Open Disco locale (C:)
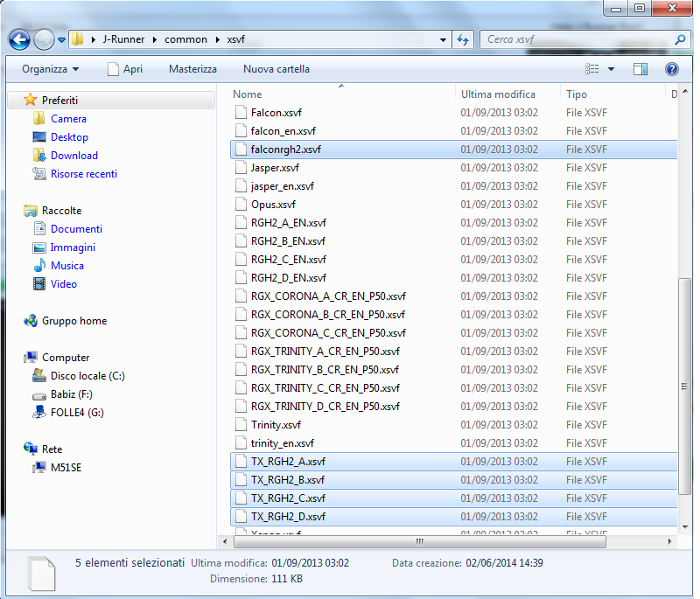This screenshot has height=599, width=700. click(87, 375)
